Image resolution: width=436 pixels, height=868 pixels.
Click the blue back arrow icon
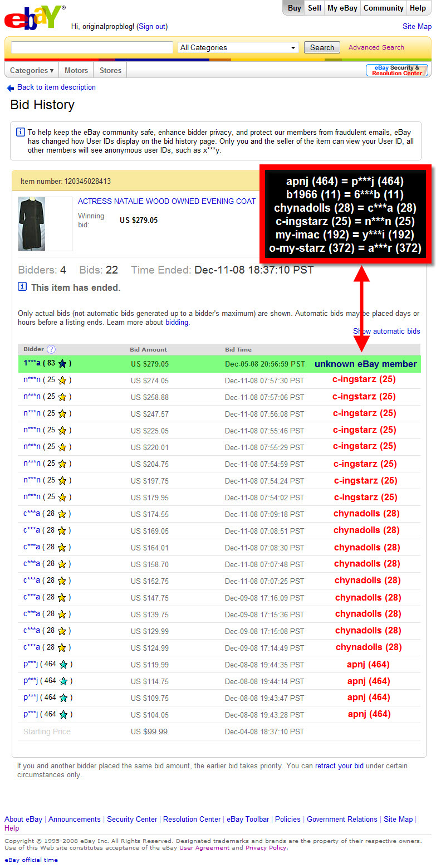(x=10, y=88)
